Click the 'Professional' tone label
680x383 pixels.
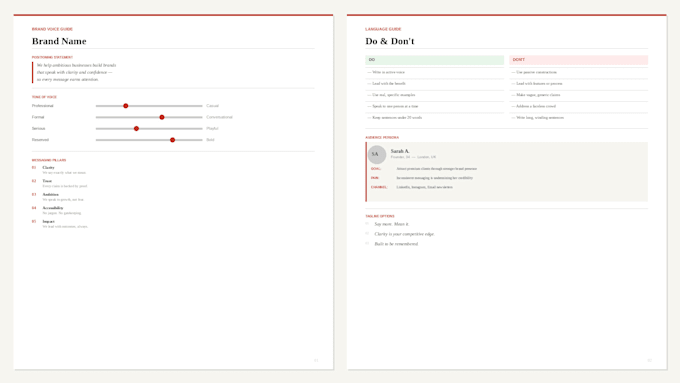click(42, 106)
